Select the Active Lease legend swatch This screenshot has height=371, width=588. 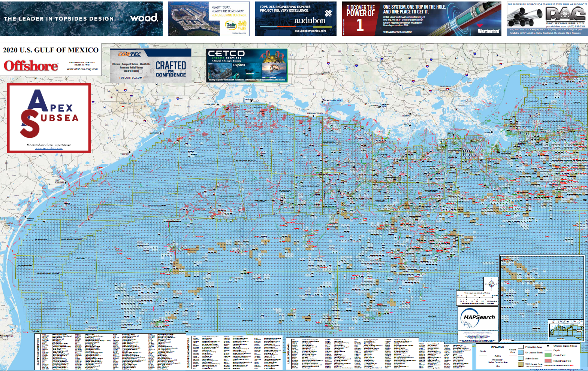[x=521, y=359]
